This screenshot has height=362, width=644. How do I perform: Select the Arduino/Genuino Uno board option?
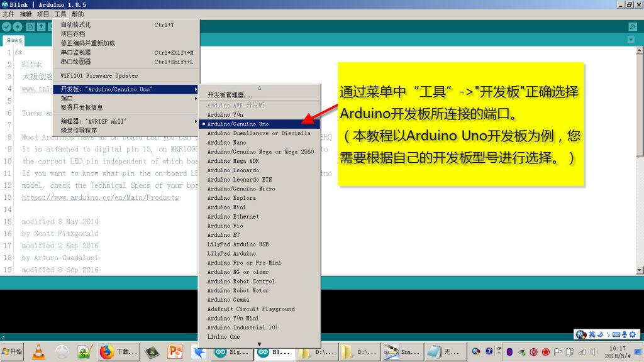point(259,124)
